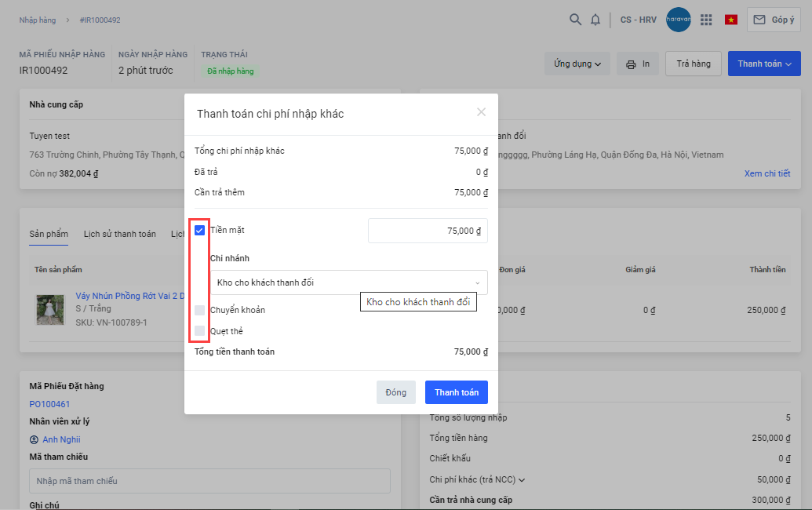Viewport: 812px width, 510px height.
Task: Open the Chi nhánh branch dropdown
Action: point(348,282)
